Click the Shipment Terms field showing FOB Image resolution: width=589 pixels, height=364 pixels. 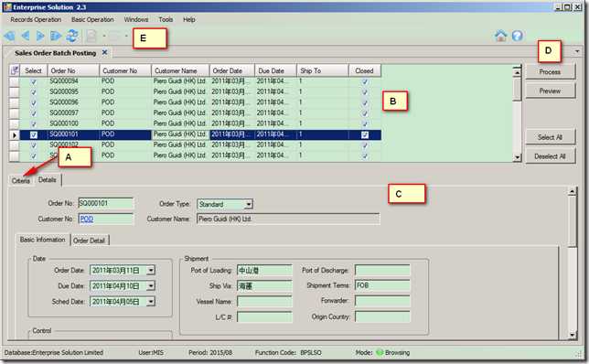[x=382, y=285]
